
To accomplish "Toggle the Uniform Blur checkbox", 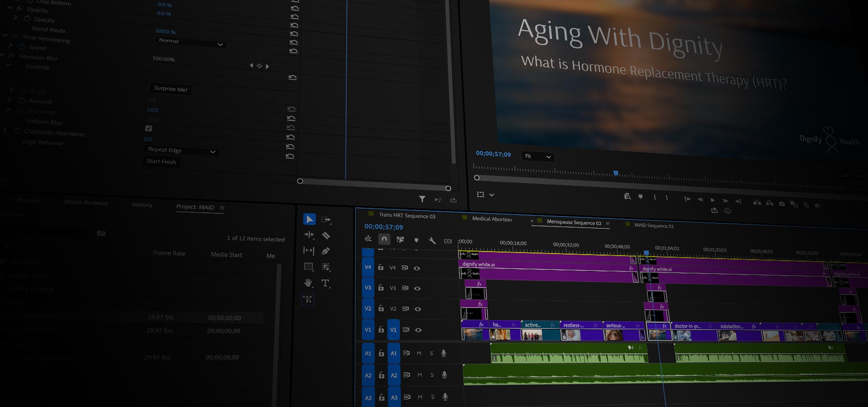I will point(148,128).
